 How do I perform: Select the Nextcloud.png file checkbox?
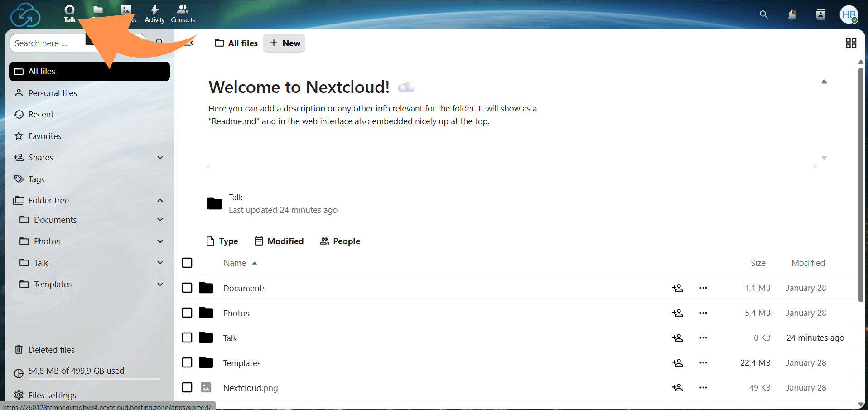click(x=187, y=388)
